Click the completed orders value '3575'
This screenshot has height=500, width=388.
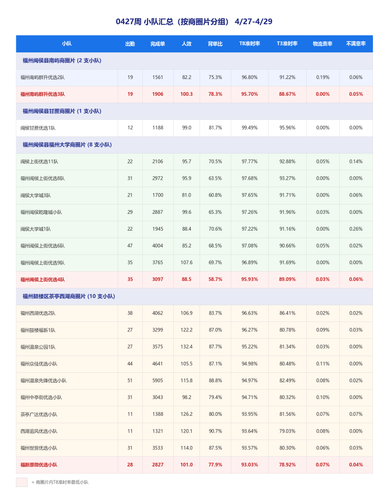tap(158, 347)
